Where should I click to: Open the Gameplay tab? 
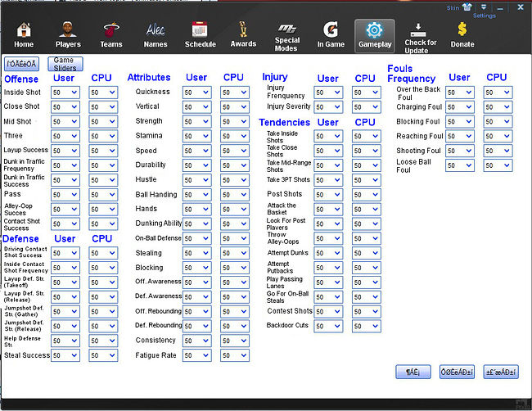click(375, 34)
